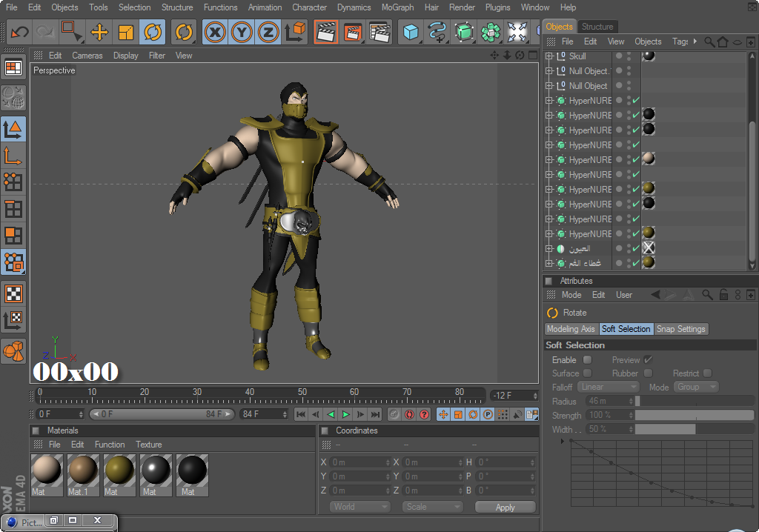This screenshot has height=532, width=759.
Task: Go to the start of the animation
Action: [x=301, y=414]
